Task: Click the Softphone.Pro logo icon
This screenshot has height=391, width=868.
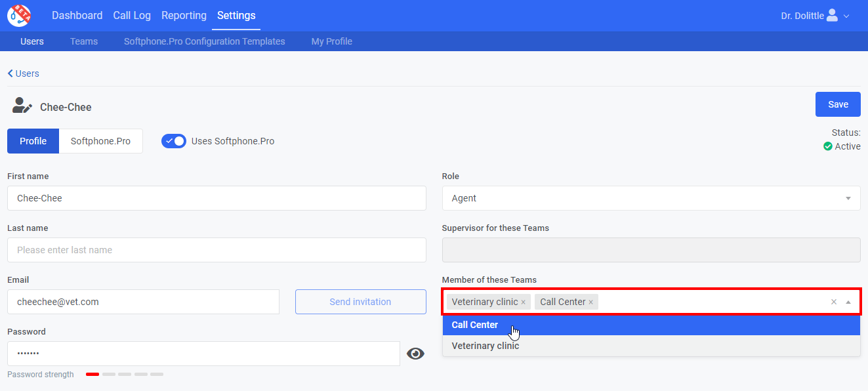Action: pyautogui.click(x=19, y=15)
